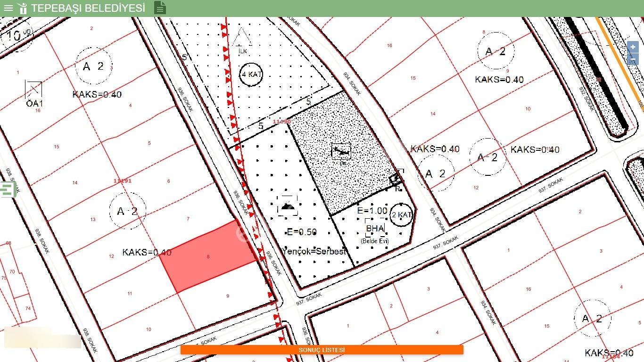Image resolution: width=644 pixels, height=362 pixels.
Task: Click the block number 11190 label
Action: 282,122
